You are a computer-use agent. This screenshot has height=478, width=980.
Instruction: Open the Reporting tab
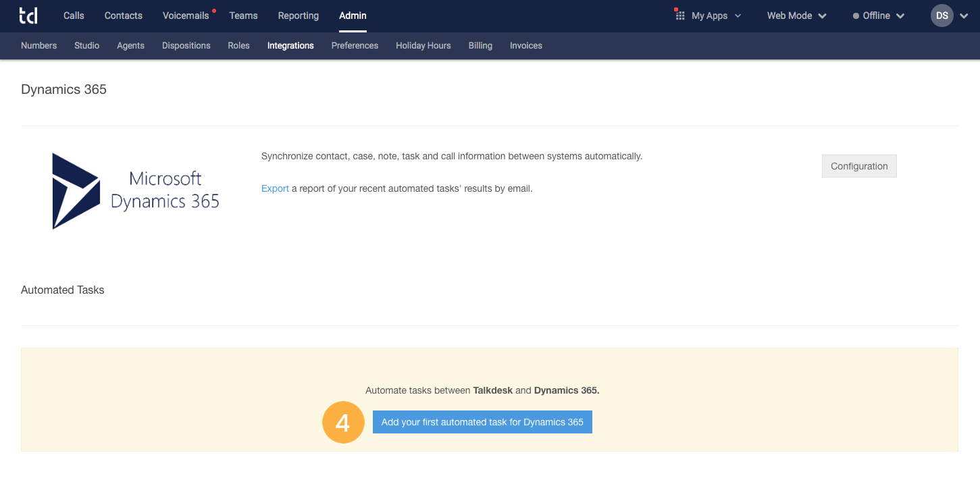299,16
